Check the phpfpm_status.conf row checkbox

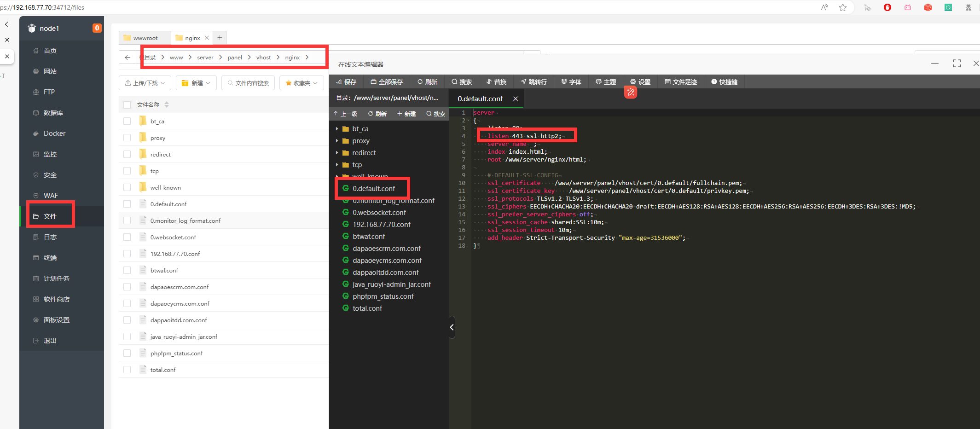[x=127, y=354]
